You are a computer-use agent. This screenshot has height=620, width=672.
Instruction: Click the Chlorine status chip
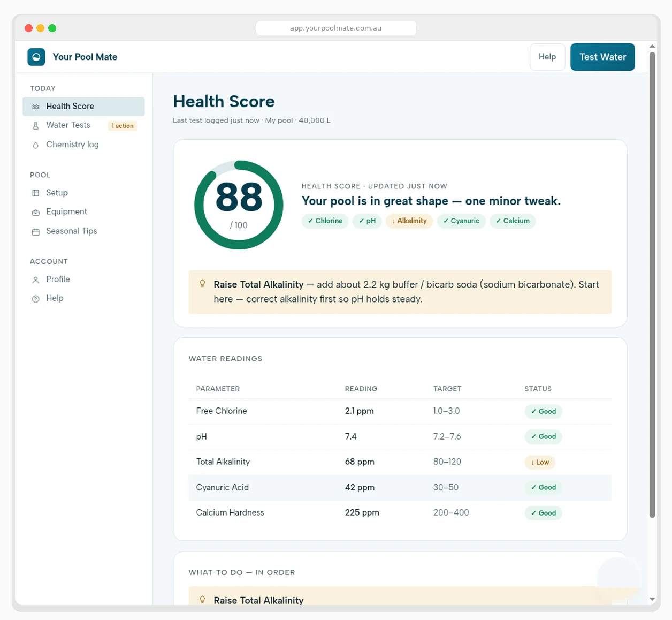pyautogui.click(x=325, y=221)
